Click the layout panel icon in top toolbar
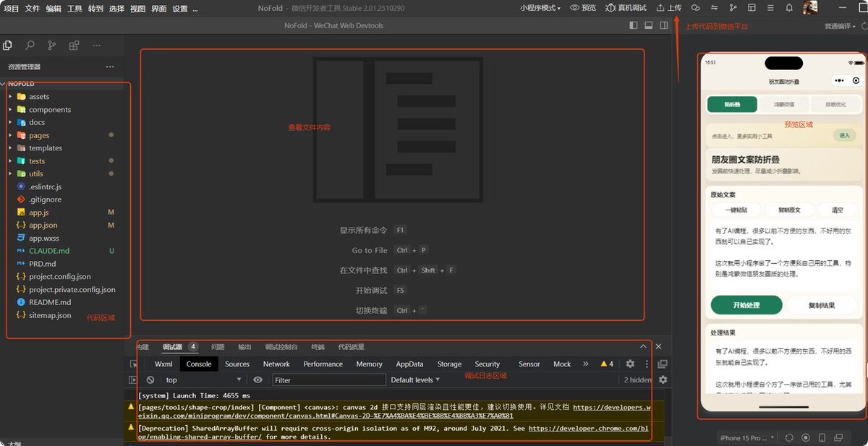The image size is (868, 446). point(752,8)
